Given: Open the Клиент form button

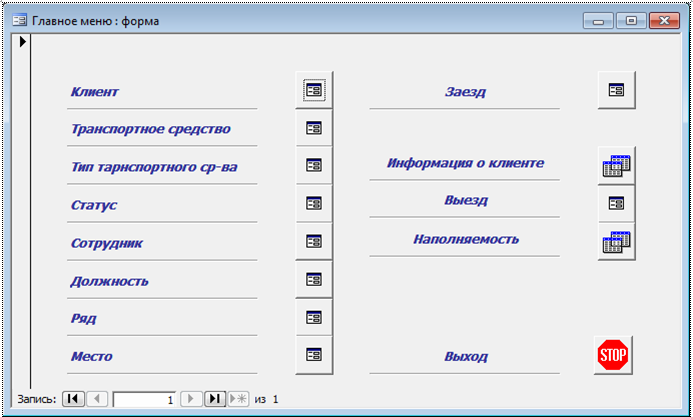Looking at the screenshot, I should point(314,90).
